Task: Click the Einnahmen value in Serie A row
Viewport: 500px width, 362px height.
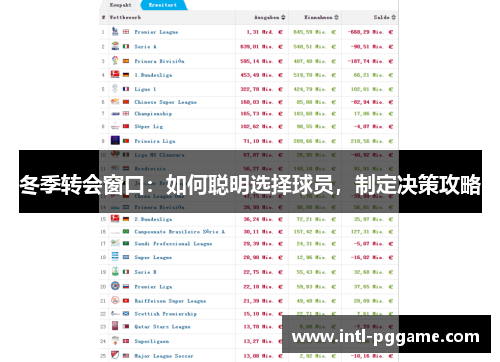Action: pos(315,47)
